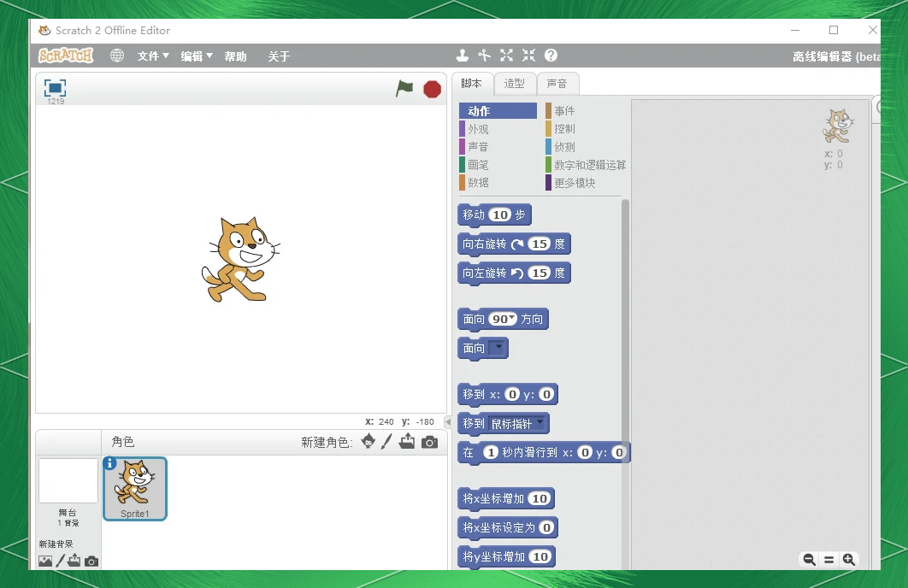Click the value field in 将y坐标增加 block
This screenshot has width=908, height=588.
(x=540, y=556)
